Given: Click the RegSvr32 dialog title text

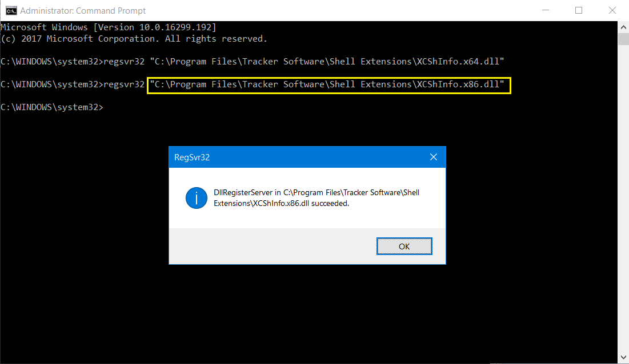Looking at the screenshot, I should 192,157.
